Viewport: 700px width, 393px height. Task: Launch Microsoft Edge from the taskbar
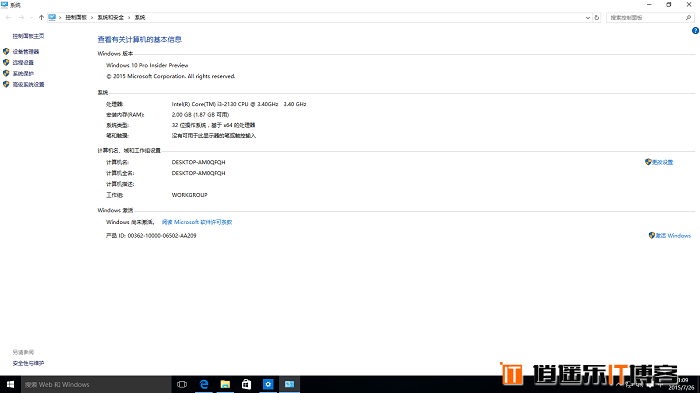(x=204, y=384)
